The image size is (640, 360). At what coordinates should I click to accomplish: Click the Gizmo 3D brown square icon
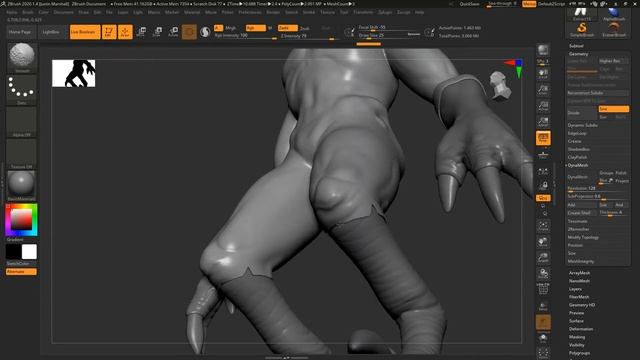(189, 32)
